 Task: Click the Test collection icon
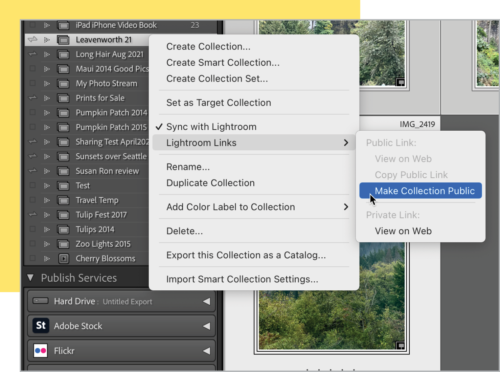[63, 186]
